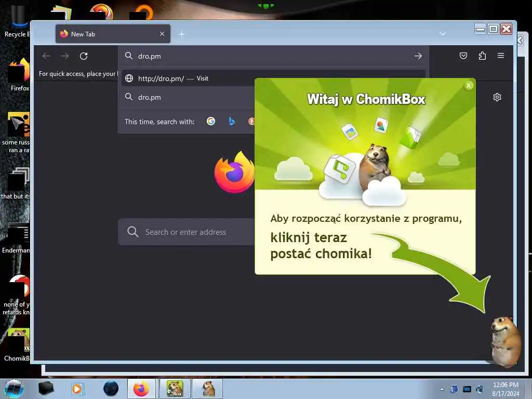The width and height of the screenshot is (532, 399).
Task: Open the New Tab page settings gear
Action: coord(497,97)
